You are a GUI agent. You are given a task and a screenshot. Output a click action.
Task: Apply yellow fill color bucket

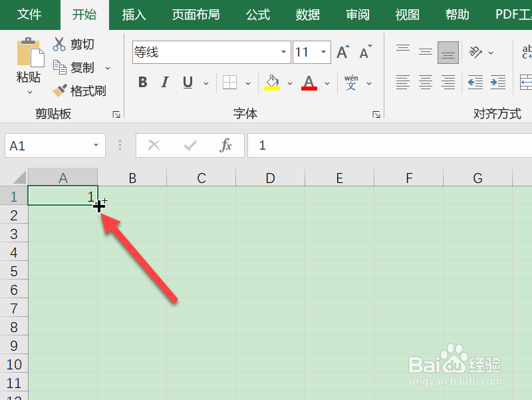(x=272, y=83)
